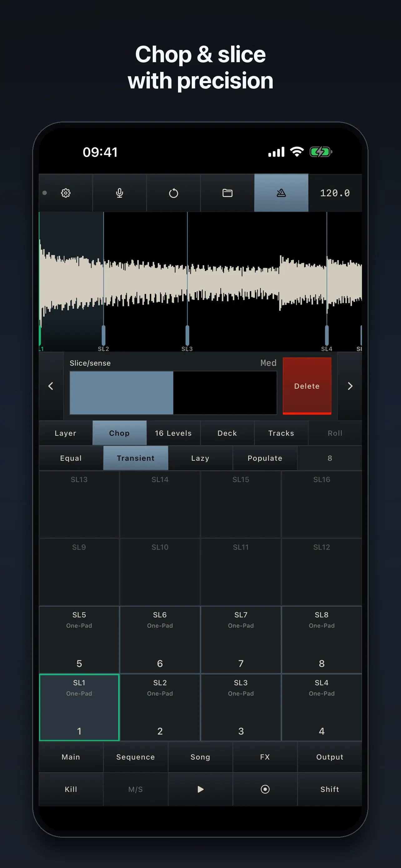Tap the circular reload/undo icon
This screenshot has height=868, width=401.
(173, 193)
